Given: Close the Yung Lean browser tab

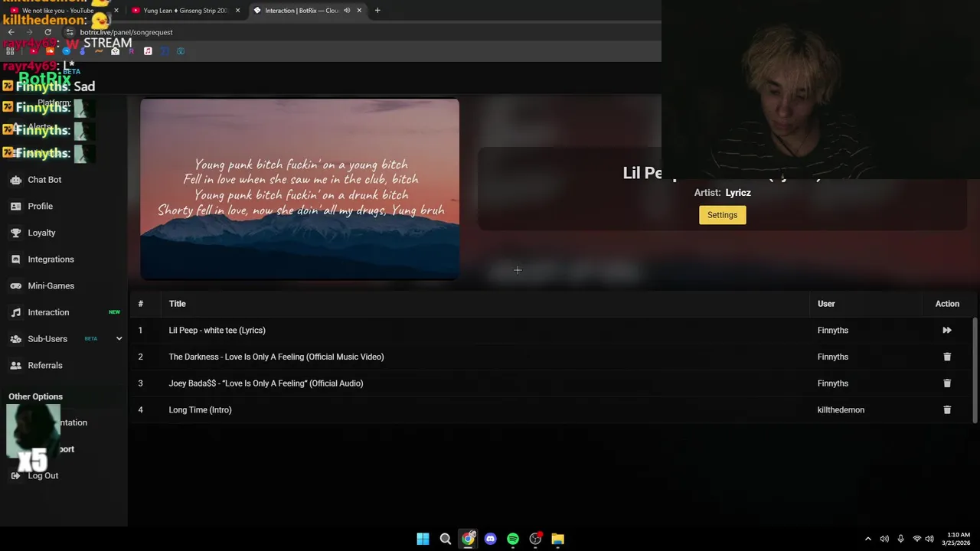Looking at the screenshot, I should click(x=237, y=11).
